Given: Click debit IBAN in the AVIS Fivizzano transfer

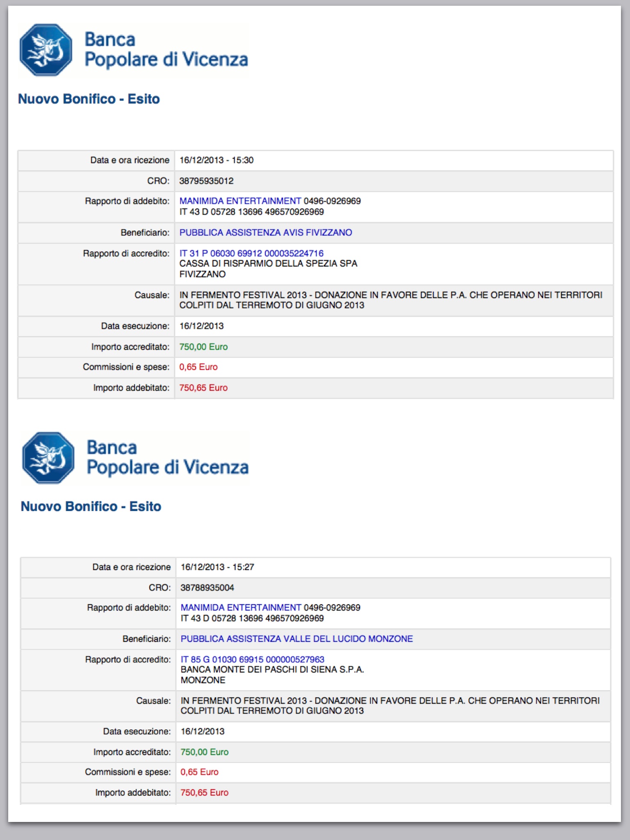Looking at the screenshot, I should 251,212.
